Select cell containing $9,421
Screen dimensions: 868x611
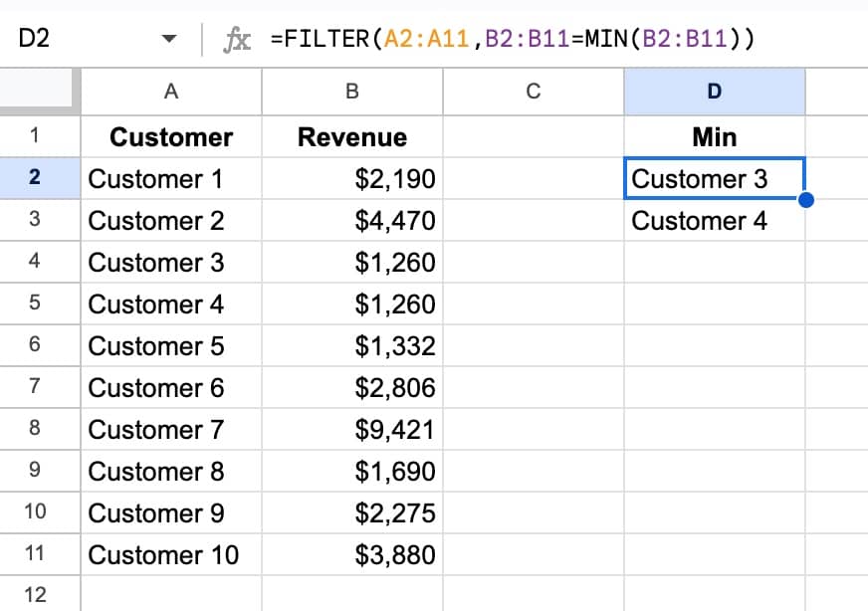tap(351, 429)
